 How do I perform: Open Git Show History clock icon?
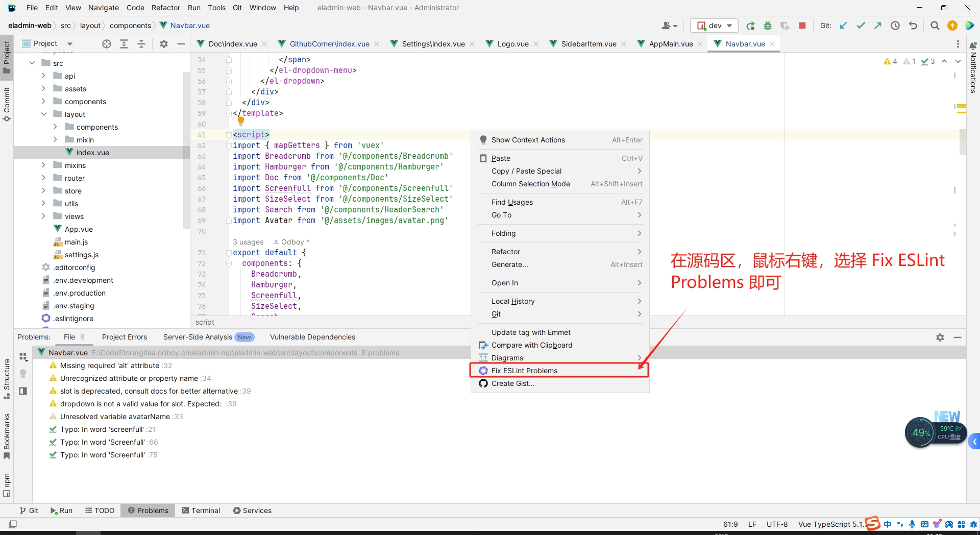click(895, 26)
